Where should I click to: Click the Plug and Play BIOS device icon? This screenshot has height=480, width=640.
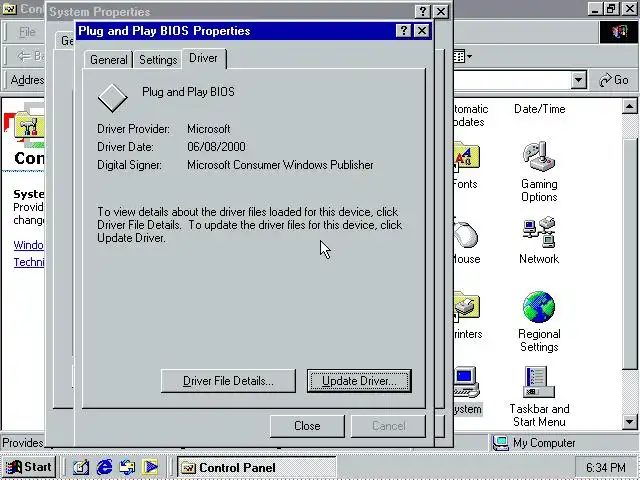pyautogui.click(x=112, y=98)
